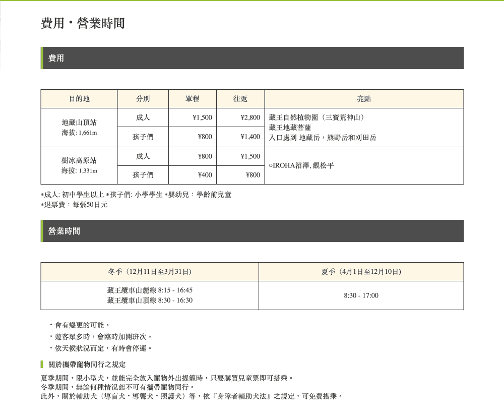Click the subheading 關於攜帶寵物同行之規定
Screen dimensions: 504x420
pos(87,365)
